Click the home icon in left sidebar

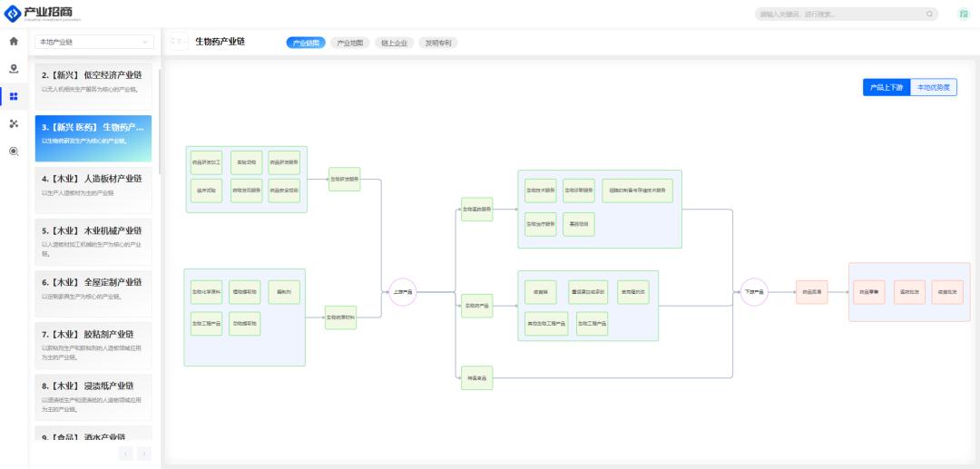pos(14,42)
